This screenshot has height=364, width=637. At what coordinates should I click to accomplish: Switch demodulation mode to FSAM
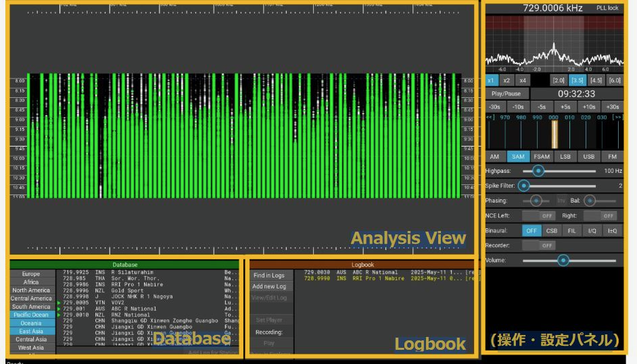[541, 156]
